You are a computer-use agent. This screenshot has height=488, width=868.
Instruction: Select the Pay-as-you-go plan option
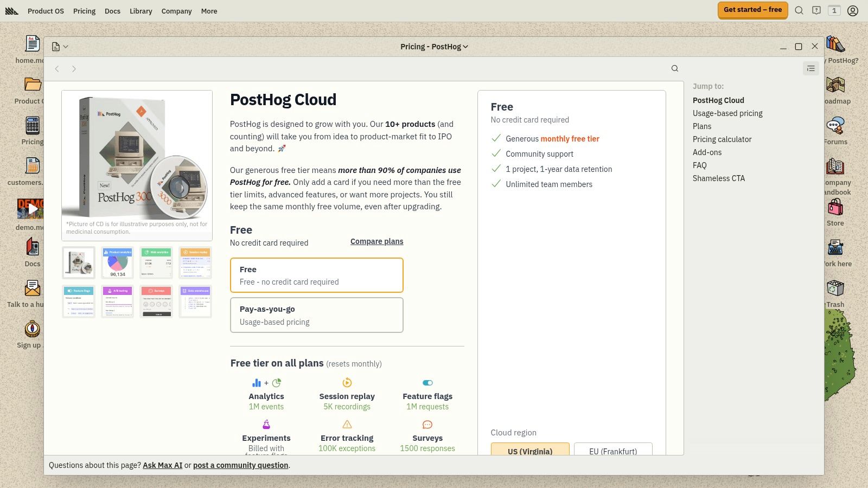coord(316,315)
